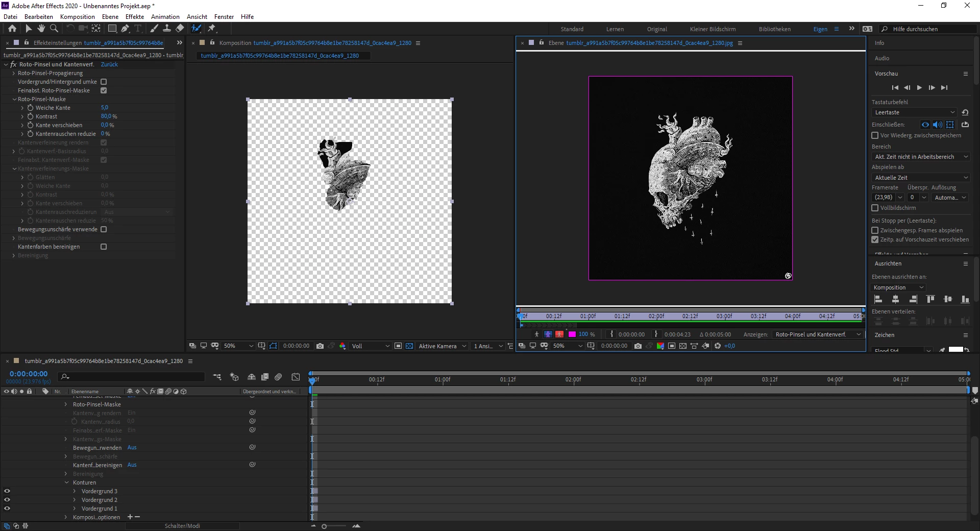Check Kantenfarben bereinigen checkbox
Viewport: 980px width, 531px height.
104,247
